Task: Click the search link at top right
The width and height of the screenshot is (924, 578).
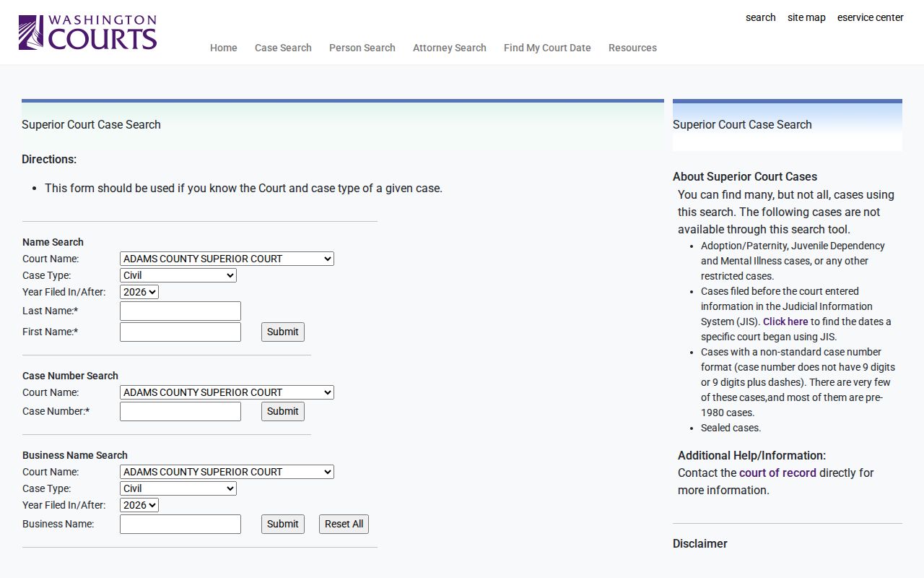Action: pyautogui.click(x=761, y=17)
